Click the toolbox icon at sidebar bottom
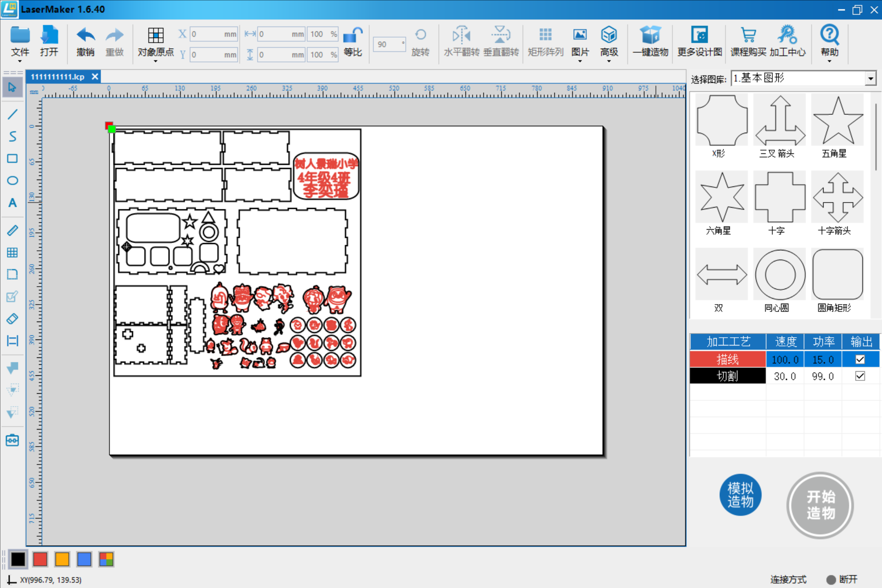 point(12,440)
